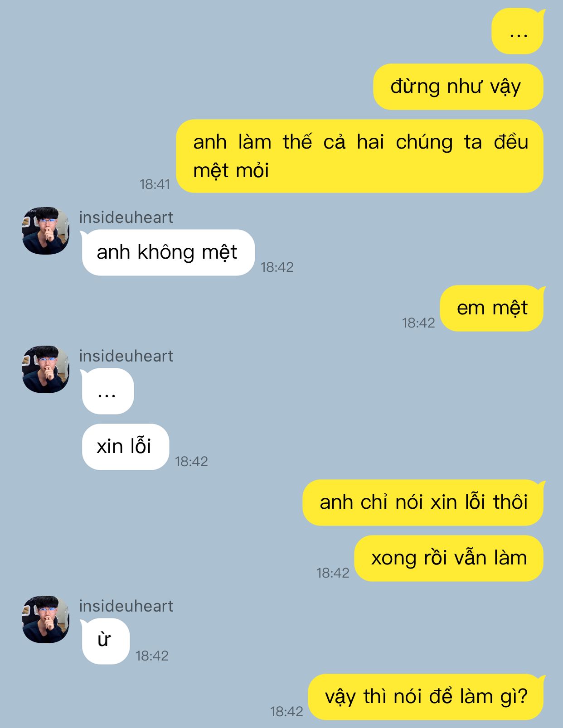Select the white "ừ" bubble
Image resolution: width=563 pixels, height=728 pixels.
tap(105, 641)
